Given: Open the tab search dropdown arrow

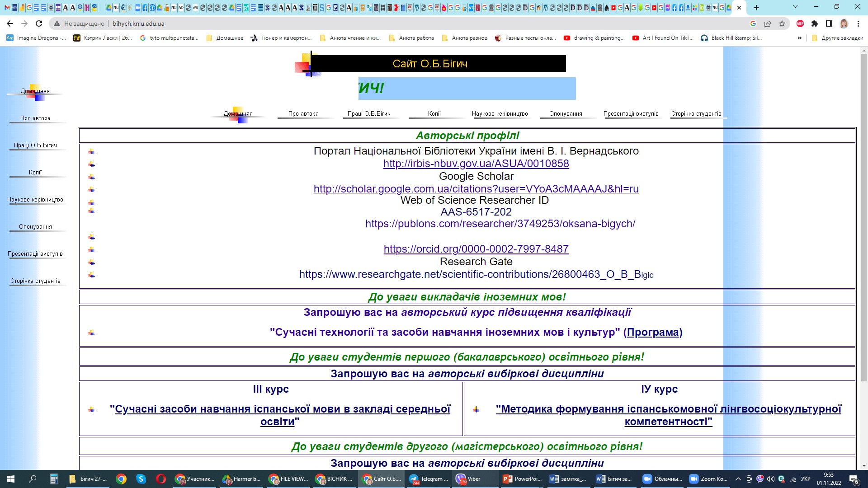Looking at the screenshot, I should pyautogui.click(x=795, y=7).
